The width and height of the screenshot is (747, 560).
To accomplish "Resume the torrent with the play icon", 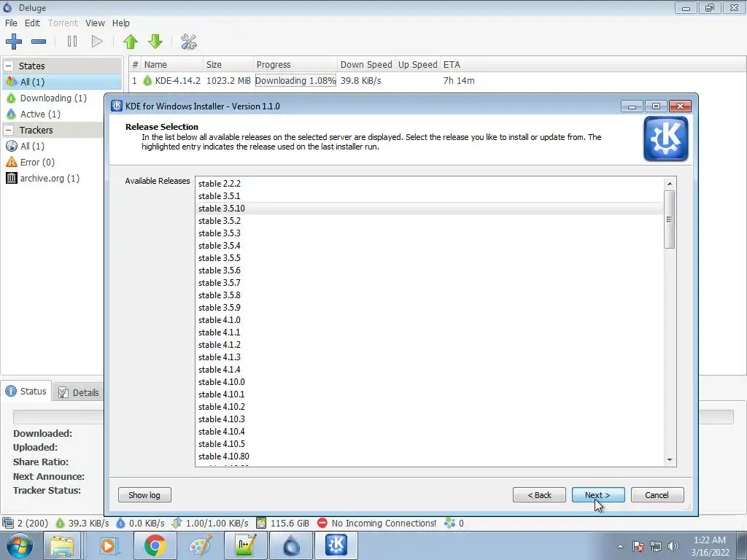I will tap(97, 42).
